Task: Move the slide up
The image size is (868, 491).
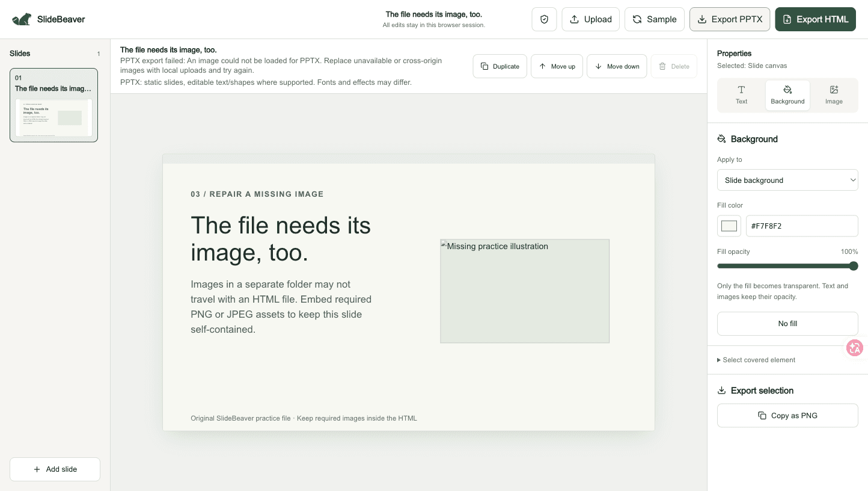Action: coord(557,66)
